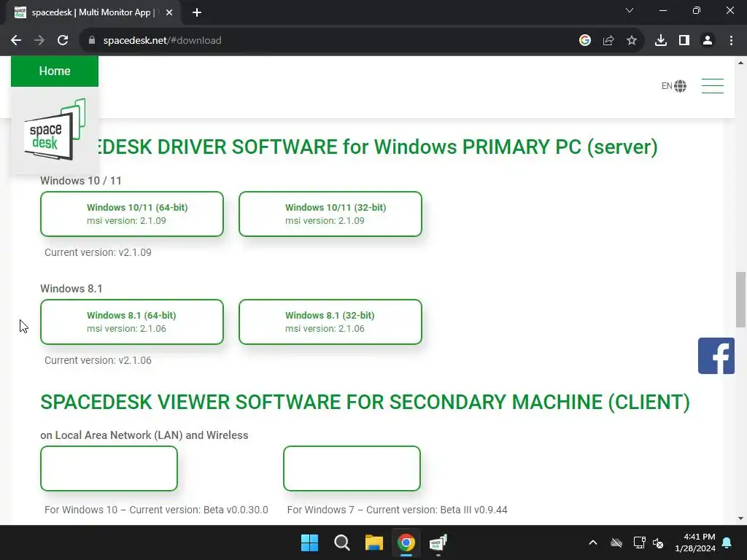Download Windows 10/11 (32-bit) driver

[x=330, y=214]
